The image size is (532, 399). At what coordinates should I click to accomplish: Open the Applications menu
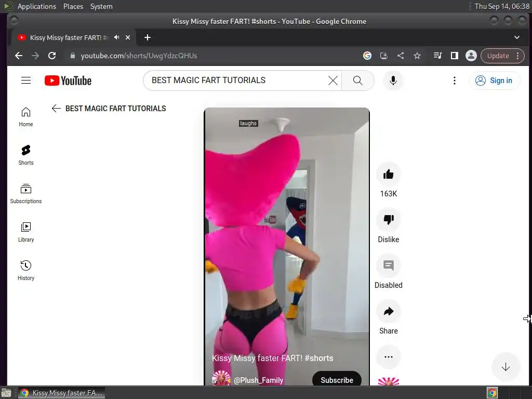tap(37, 6)
